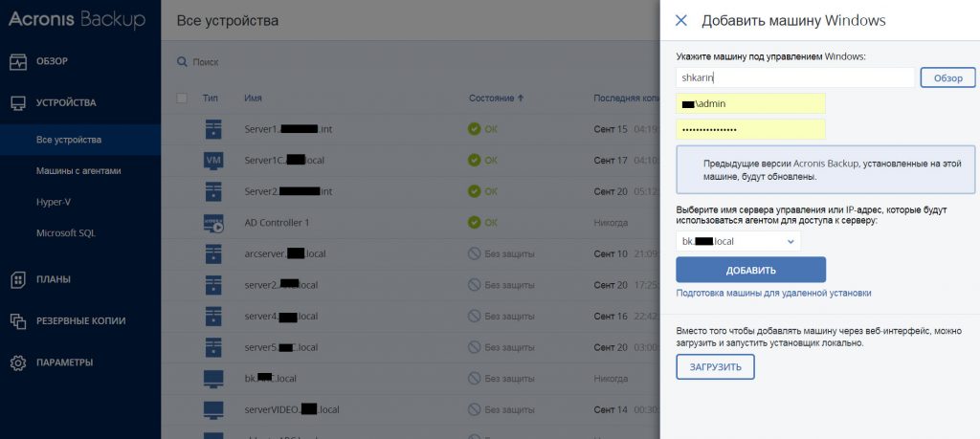Sort by Тип column header

coord(210,99)
